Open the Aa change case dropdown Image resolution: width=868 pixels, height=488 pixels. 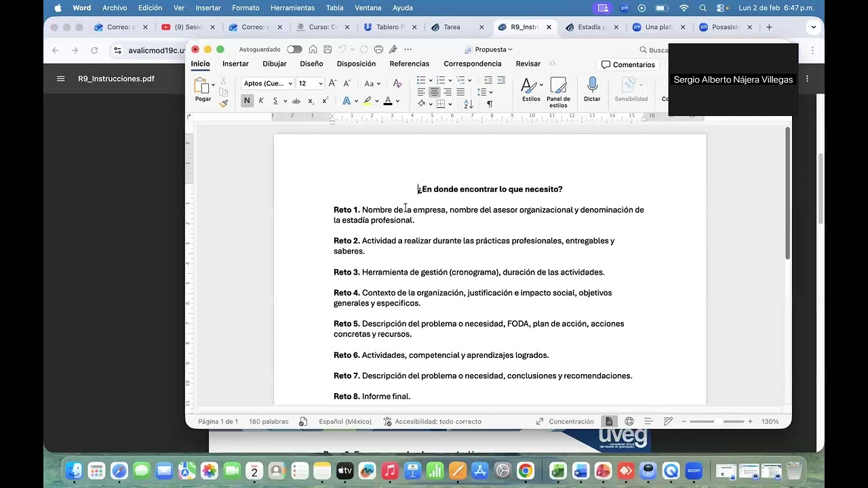pos(372,83)
